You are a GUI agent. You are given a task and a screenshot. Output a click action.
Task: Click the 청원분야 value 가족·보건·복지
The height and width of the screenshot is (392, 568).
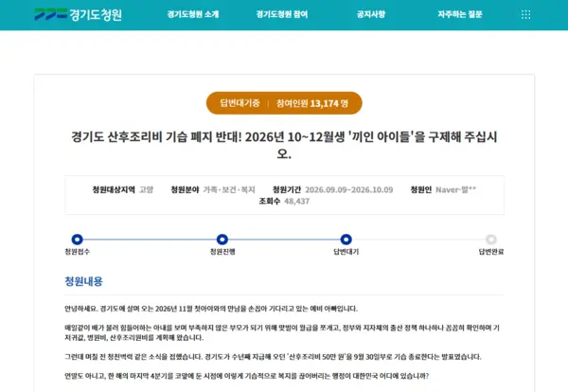[x=229, y=189]
